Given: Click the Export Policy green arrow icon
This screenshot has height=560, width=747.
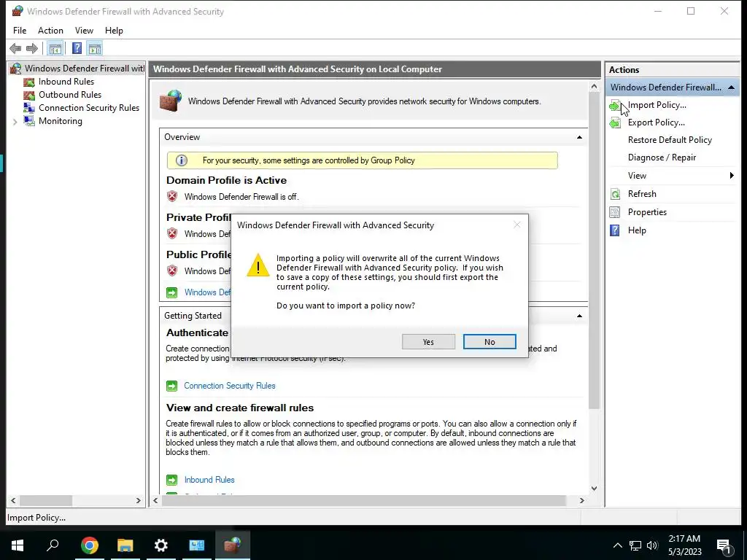Looking at the screenshot, I should (x=615, y=122).
